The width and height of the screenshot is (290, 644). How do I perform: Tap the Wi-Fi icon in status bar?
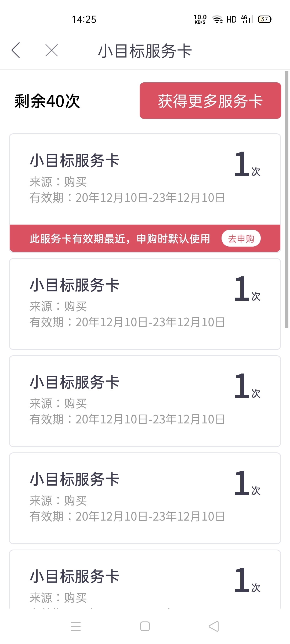point(217,19)
